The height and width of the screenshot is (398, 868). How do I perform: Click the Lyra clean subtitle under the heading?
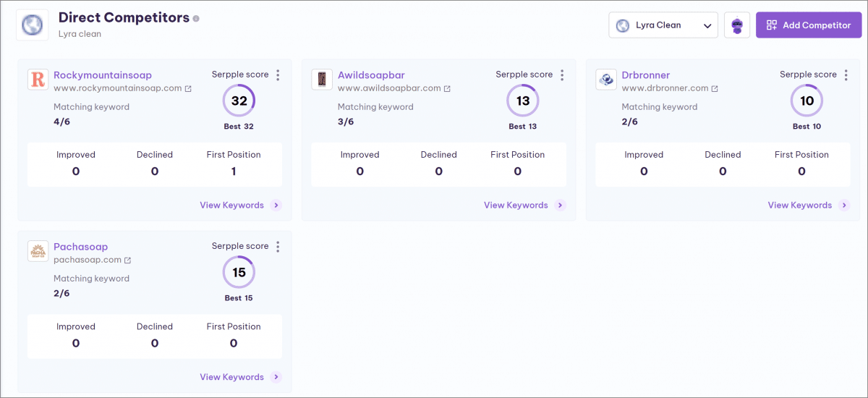[80, 34]
